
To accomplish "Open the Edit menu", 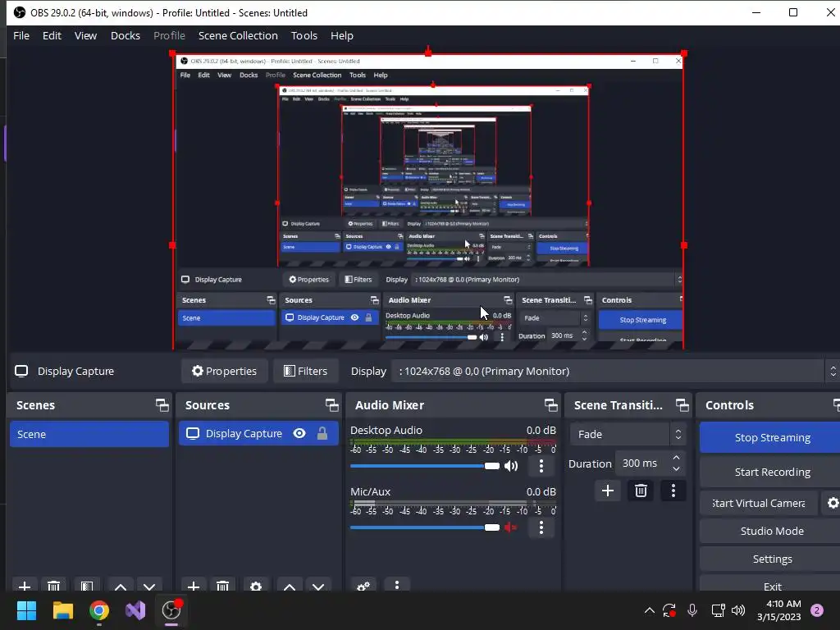I will (x=52, y=36).
